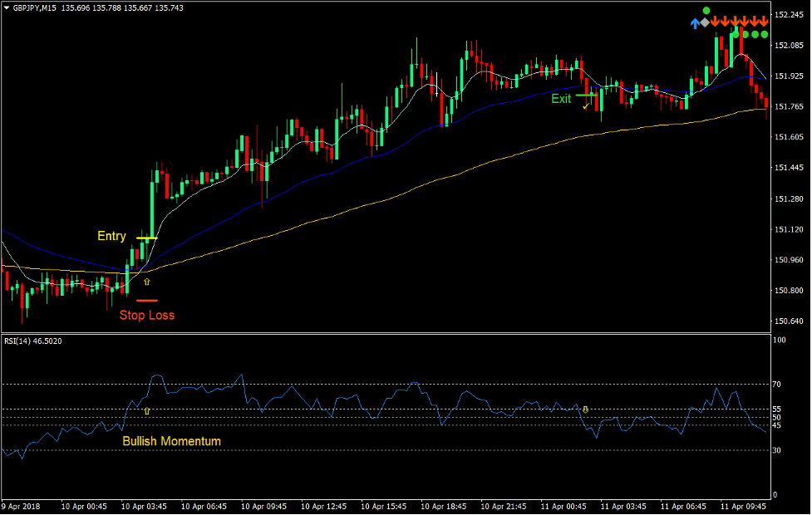Viewport: 812px width, 515px height.
Task: Click the green dot above the sell arrows
Action: click(x=706, y=10)
